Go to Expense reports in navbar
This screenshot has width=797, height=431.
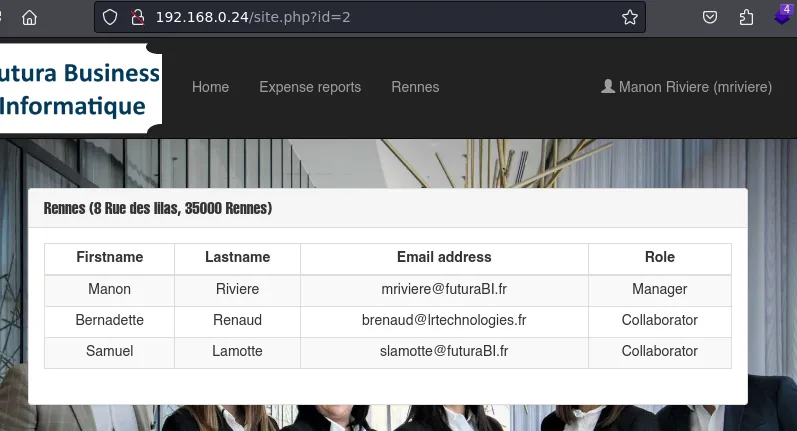[310, 87]
